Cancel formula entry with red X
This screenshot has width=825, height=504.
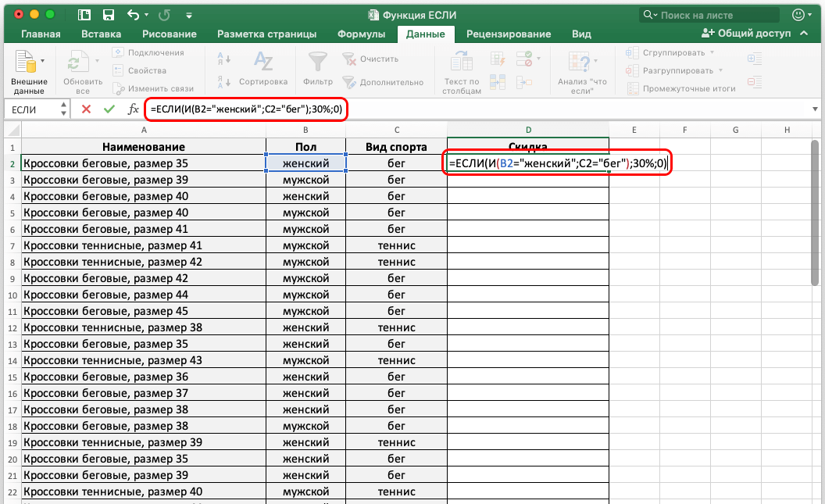pyautogui.click(x=86, y=109)
